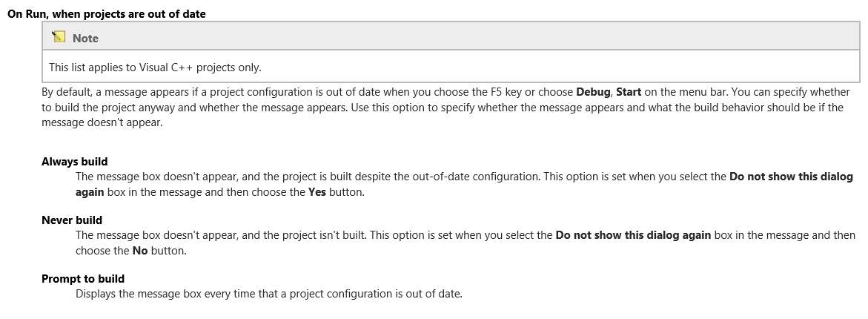The width and height of the screenshot is (868, 319).
Task: Click the bold "Start" command name
Action: coord(629,93)
